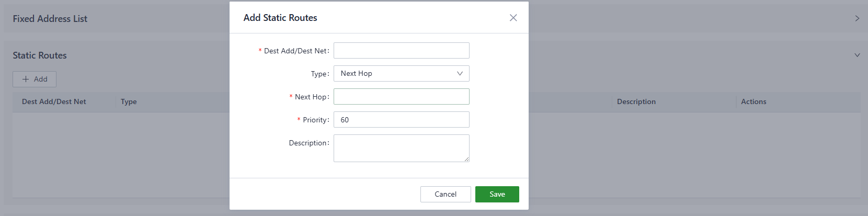Click the Fixed Address List title

pos(50,19)
